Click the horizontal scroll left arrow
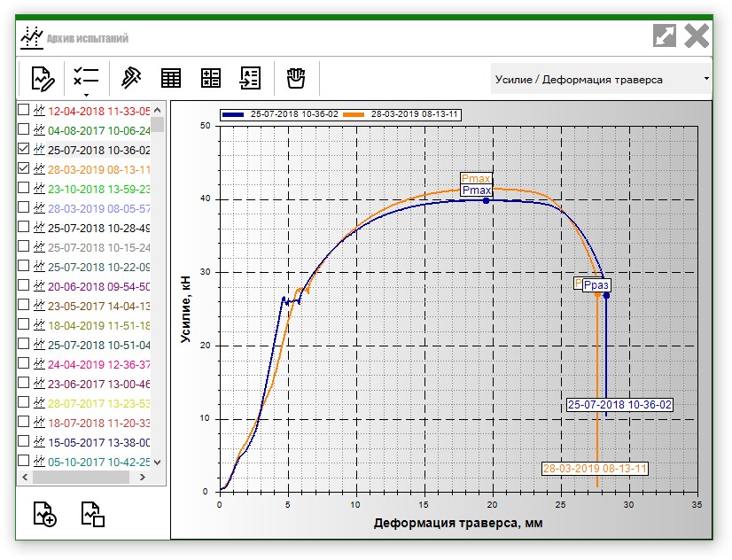 [25, 477]
